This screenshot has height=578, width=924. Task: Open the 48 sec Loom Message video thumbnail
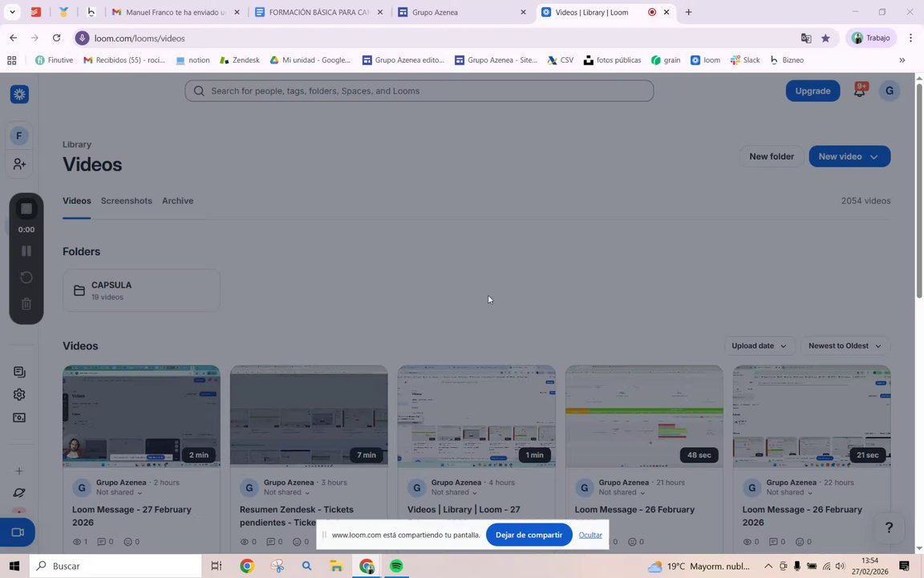(x=644, y=417)
